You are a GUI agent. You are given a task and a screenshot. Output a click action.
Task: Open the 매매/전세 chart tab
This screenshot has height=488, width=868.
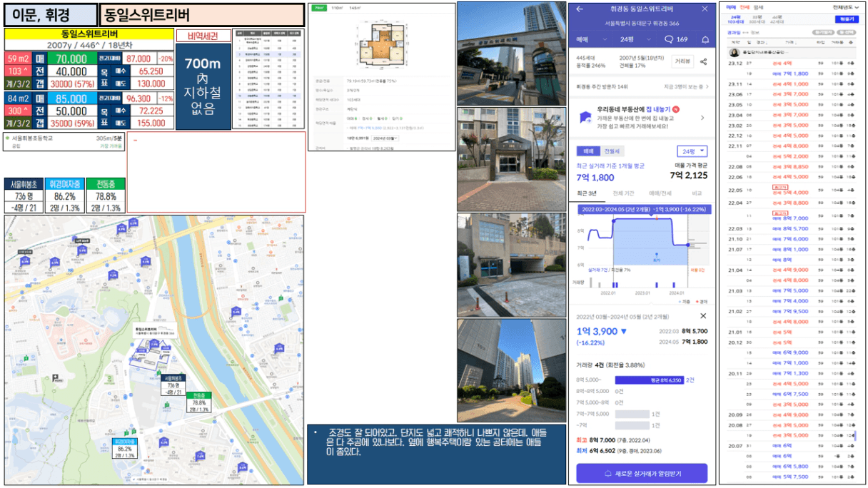click(x=660, y=194)
